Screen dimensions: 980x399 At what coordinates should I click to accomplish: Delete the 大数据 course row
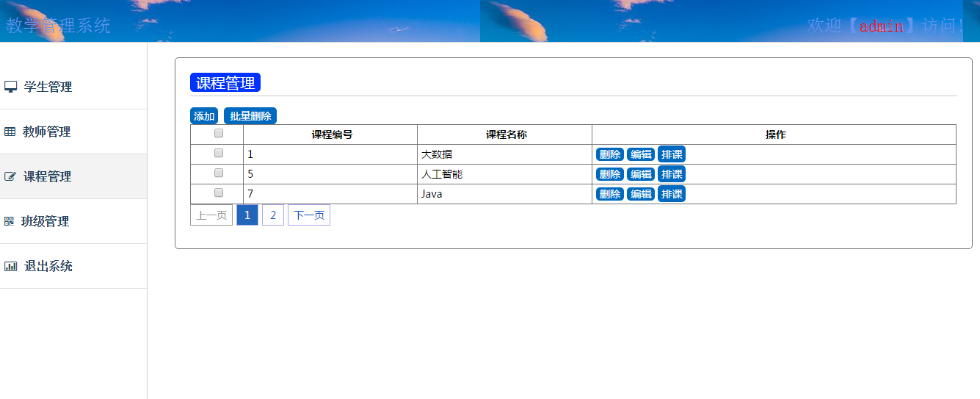609,154
